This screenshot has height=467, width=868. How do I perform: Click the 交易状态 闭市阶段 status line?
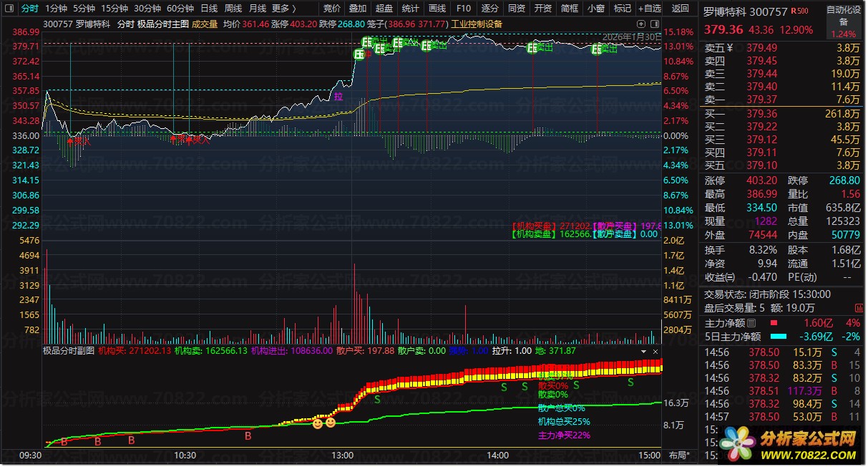pyautogui.click(x=767, y=294)
